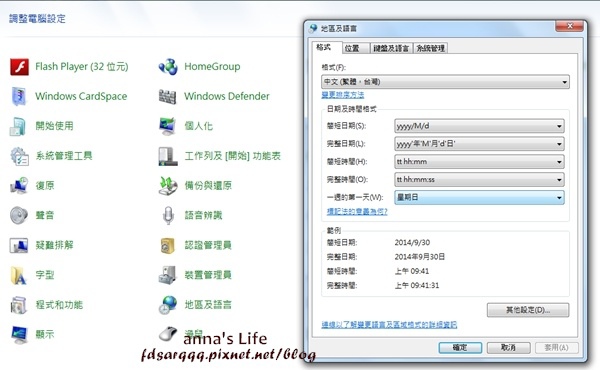Screen dimensions: 600x370
Task: Open the mouse icon in control panel
Action: coord(168,334)
